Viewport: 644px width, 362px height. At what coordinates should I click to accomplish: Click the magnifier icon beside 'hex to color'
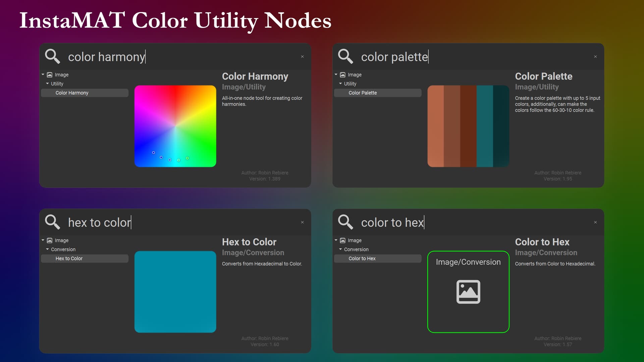tap(53, 222)
